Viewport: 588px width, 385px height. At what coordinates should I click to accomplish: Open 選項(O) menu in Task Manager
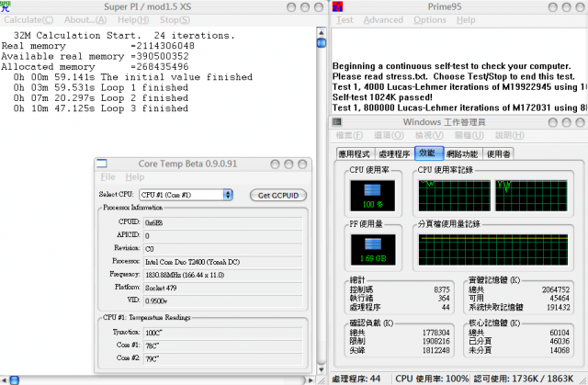389,135
